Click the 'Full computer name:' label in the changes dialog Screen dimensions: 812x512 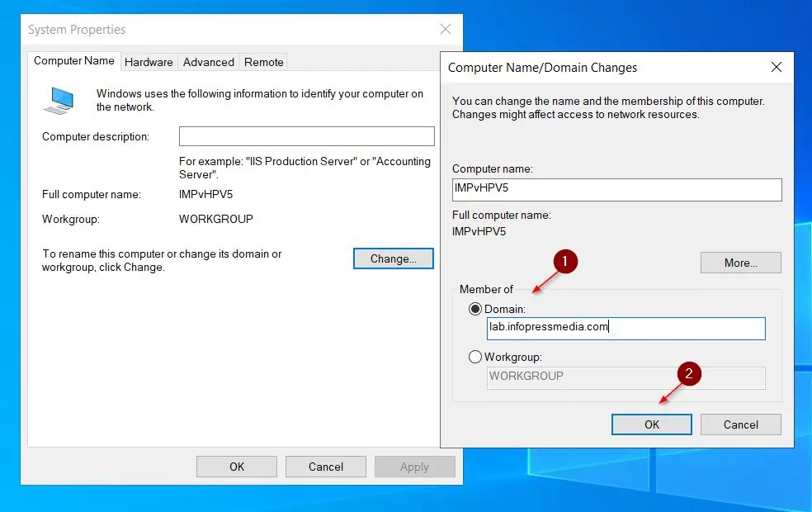coord(501,215)
